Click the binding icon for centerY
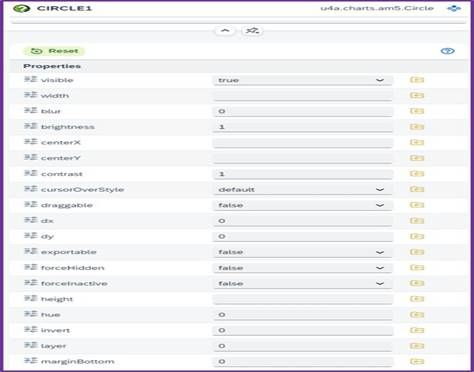 [417, 158]
